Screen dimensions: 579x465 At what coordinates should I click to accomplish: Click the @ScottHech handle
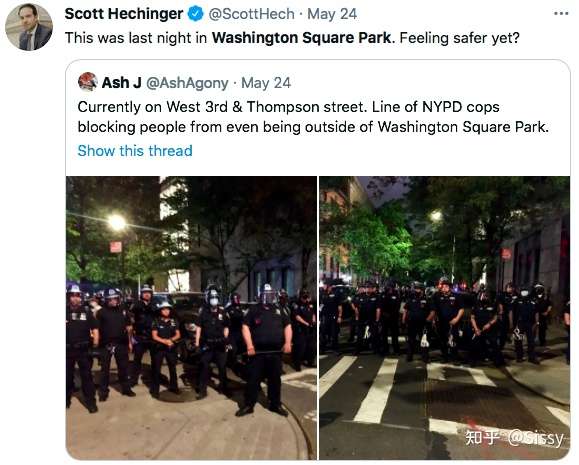point(251,14)
